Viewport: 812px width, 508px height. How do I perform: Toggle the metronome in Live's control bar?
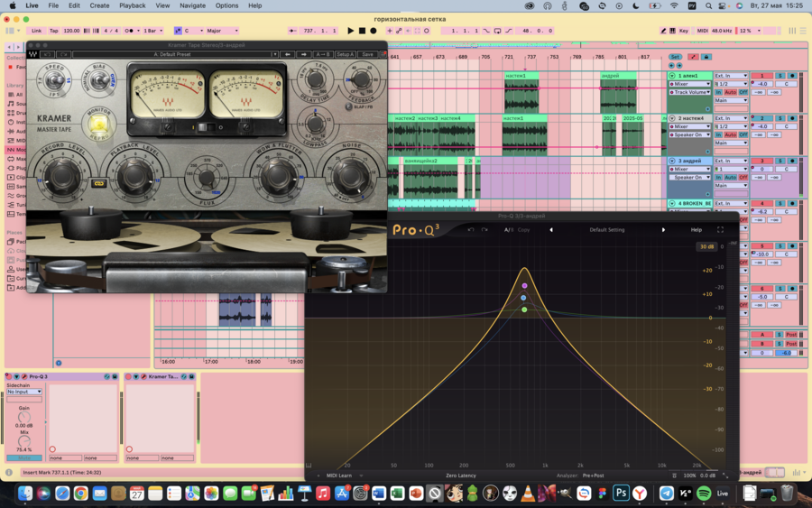(x=131, y=31)
